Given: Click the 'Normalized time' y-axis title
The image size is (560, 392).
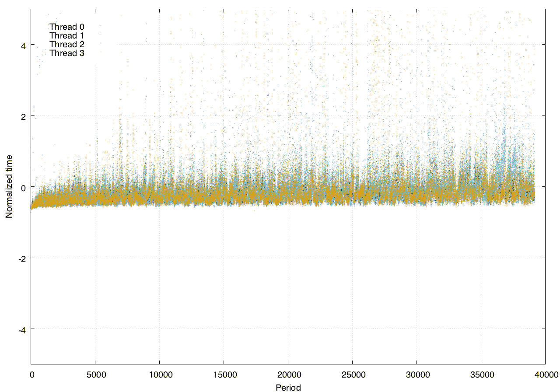Looking at the screenshot, I should click(x=9, y=187).
